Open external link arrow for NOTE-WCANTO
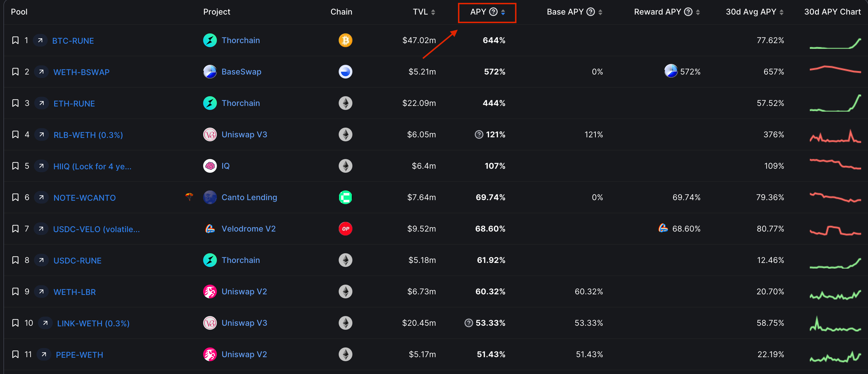Screen dimensions: 868x374 point(41,197)
